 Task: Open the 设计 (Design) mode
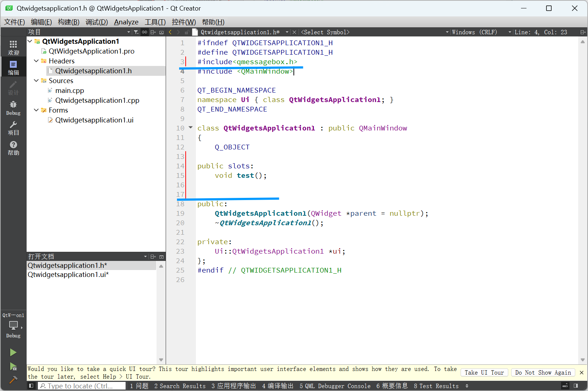click(13, 88)
